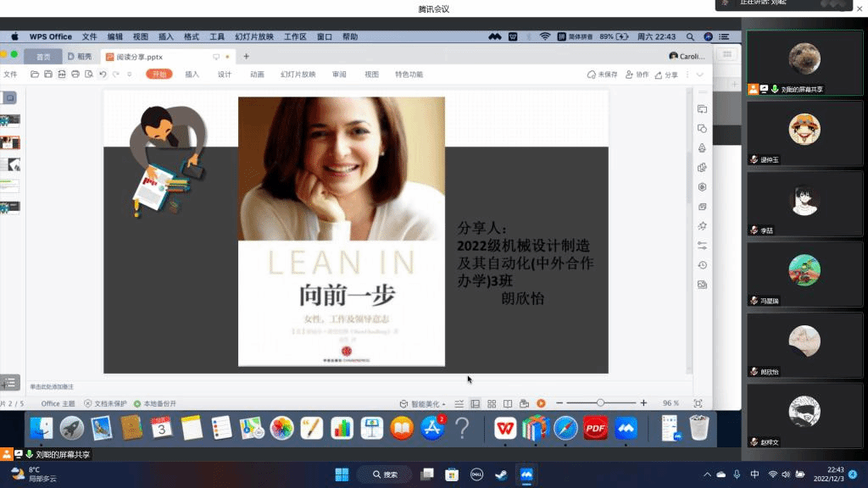Click the Windows Start button on taskbar
The width and height of the screenshot is (868, 488).
[x=342, y=474]
